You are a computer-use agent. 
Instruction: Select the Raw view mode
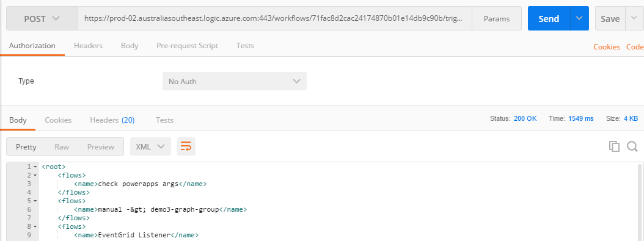coord(62,146)
